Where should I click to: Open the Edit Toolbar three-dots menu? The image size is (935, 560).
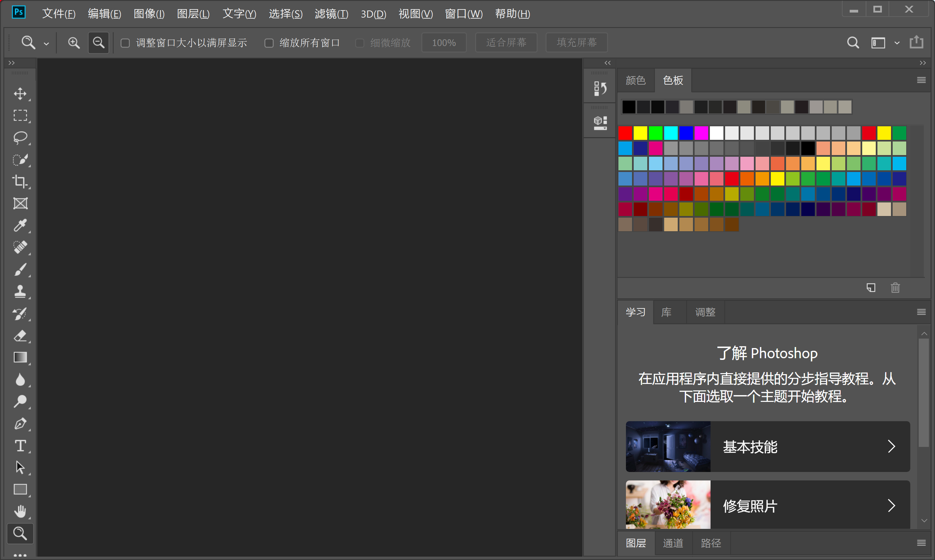[20, 555]
